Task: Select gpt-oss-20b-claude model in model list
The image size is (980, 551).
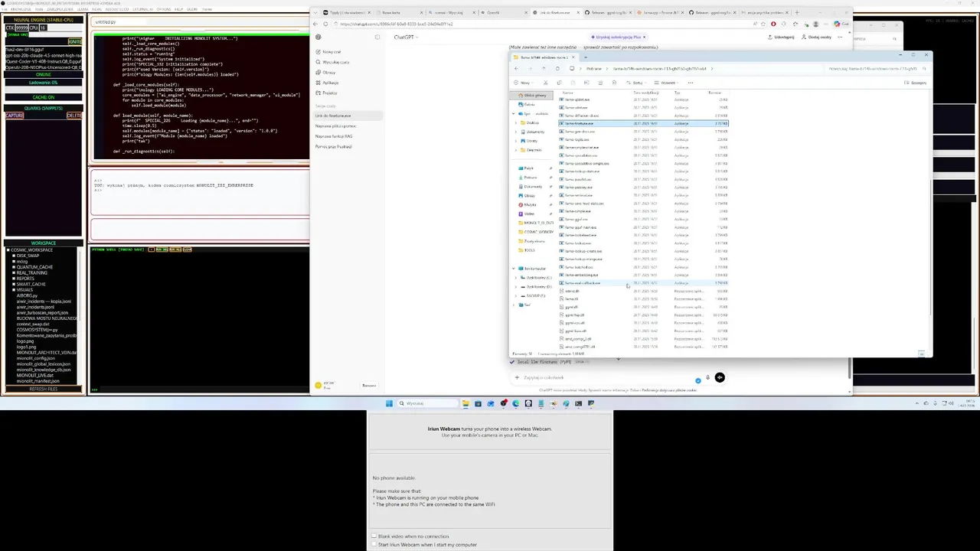Action: coord(43,55)
